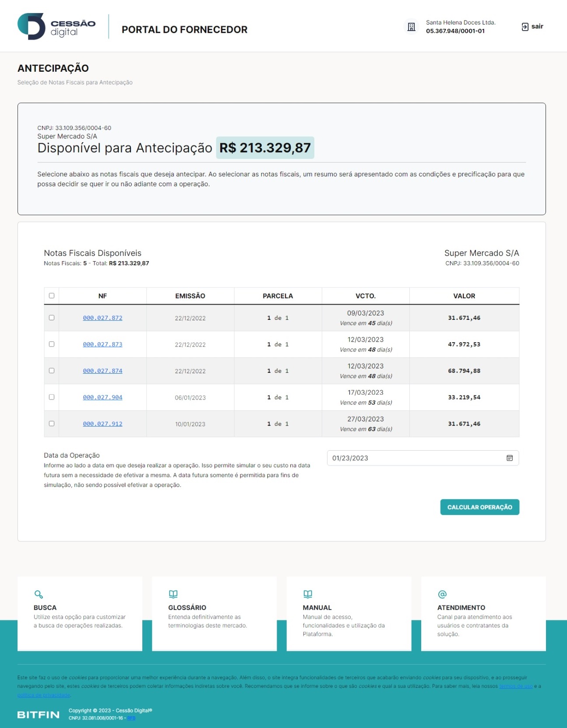Tick the checkbox for NF 000.027.912
The width and height of the screenshot is (567, 728).
point(52,423)
